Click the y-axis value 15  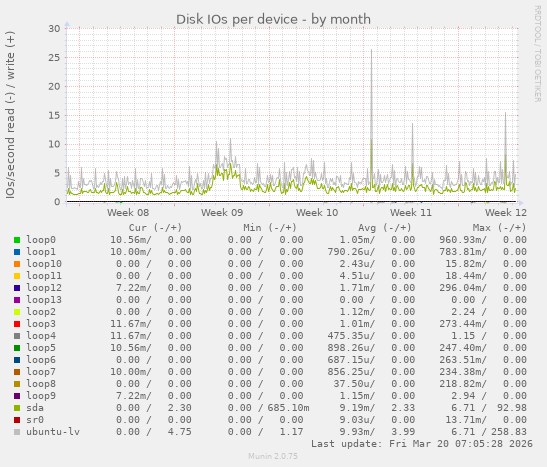coord(54,115)
